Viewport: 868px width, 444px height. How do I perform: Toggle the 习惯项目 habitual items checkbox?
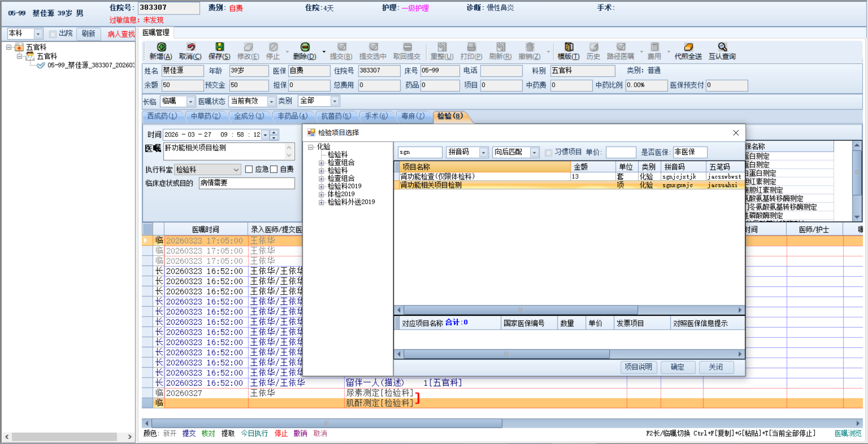point(548,153)
